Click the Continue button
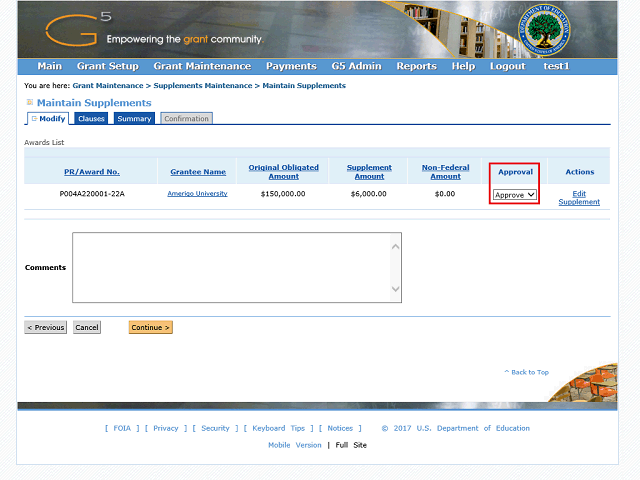640x480 pixels. coord(151,327)
